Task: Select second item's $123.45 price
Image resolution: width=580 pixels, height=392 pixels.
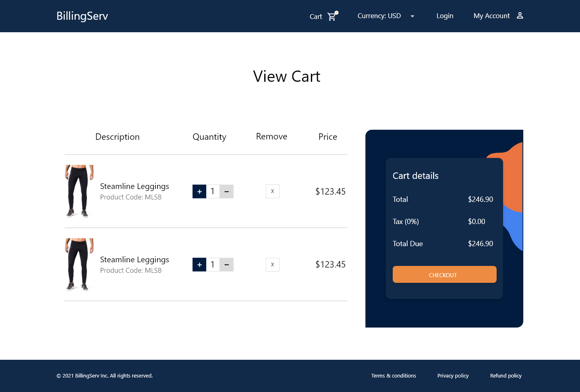Action: pos(330,264)
